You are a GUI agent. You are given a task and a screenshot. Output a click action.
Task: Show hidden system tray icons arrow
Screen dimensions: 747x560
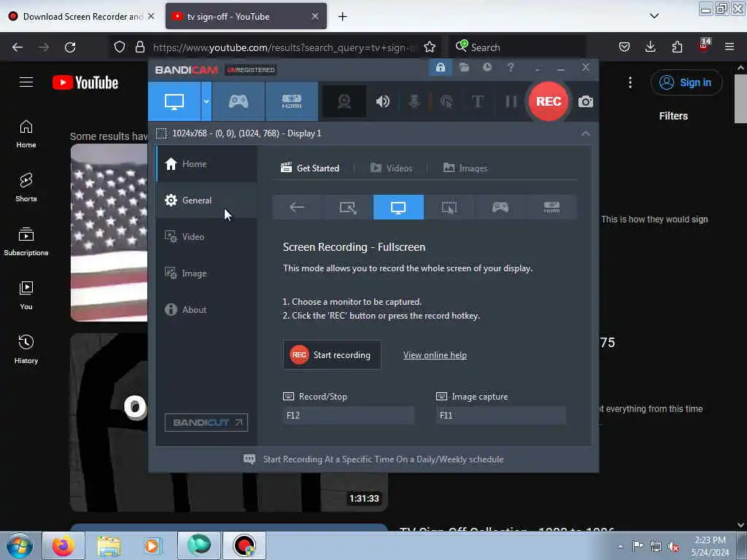click(620, 546)
